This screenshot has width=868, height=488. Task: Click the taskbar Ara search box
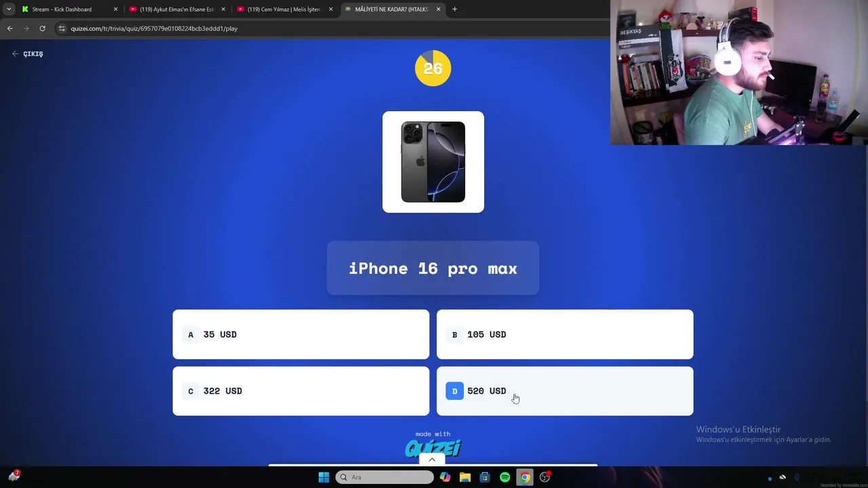384,477
